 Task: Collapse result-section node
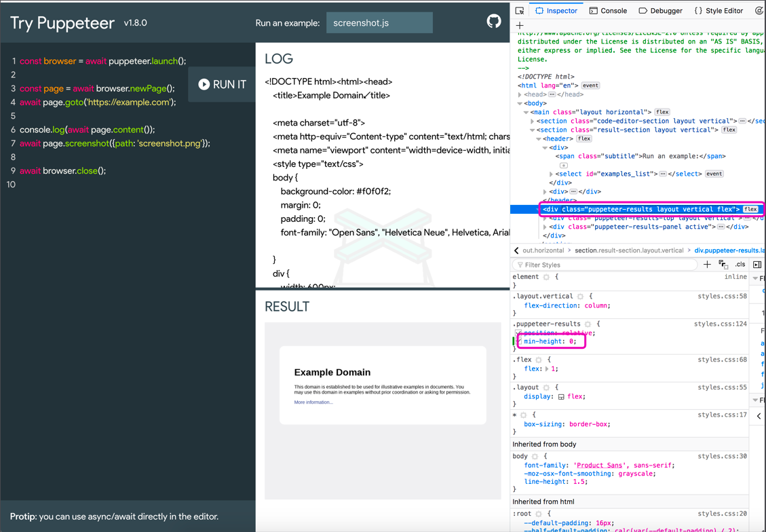pyautogui.click(x=533, y=130)
